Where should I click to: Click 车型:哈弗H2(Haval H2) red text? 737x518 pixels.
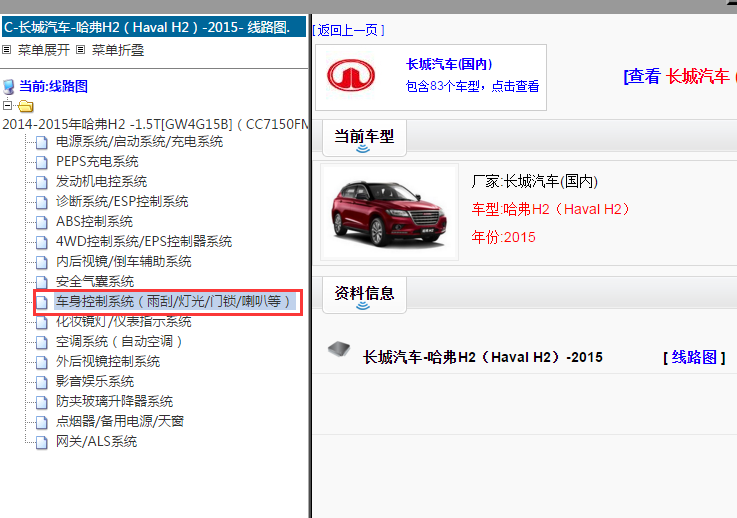click(550, 209)
